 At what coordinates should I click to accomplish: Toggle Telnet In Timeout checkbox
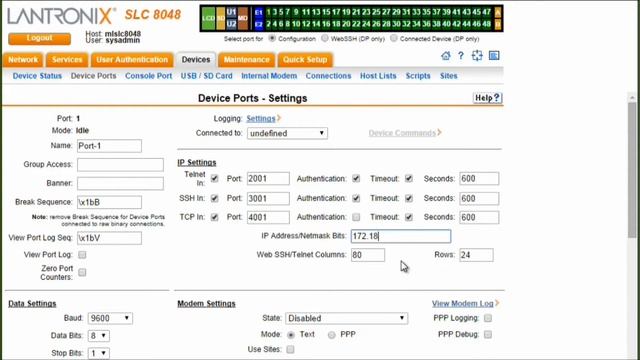tap(409, 179)
